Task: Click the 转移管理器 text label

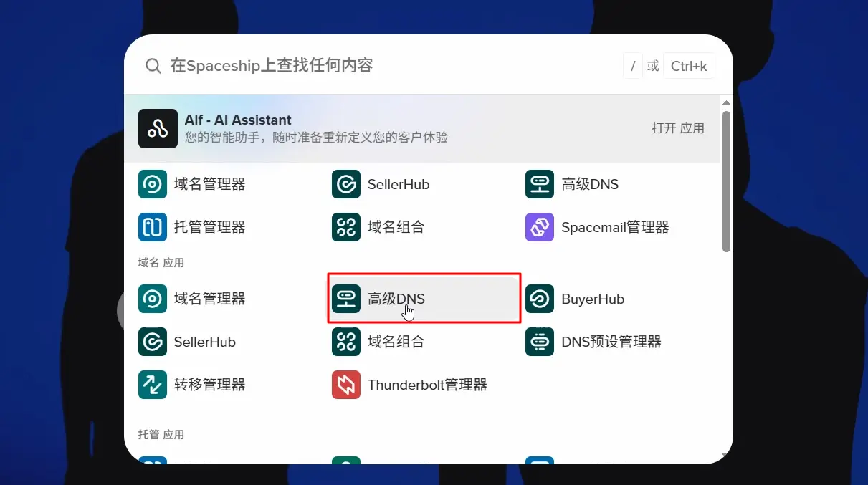Action: tap(210, 385)
